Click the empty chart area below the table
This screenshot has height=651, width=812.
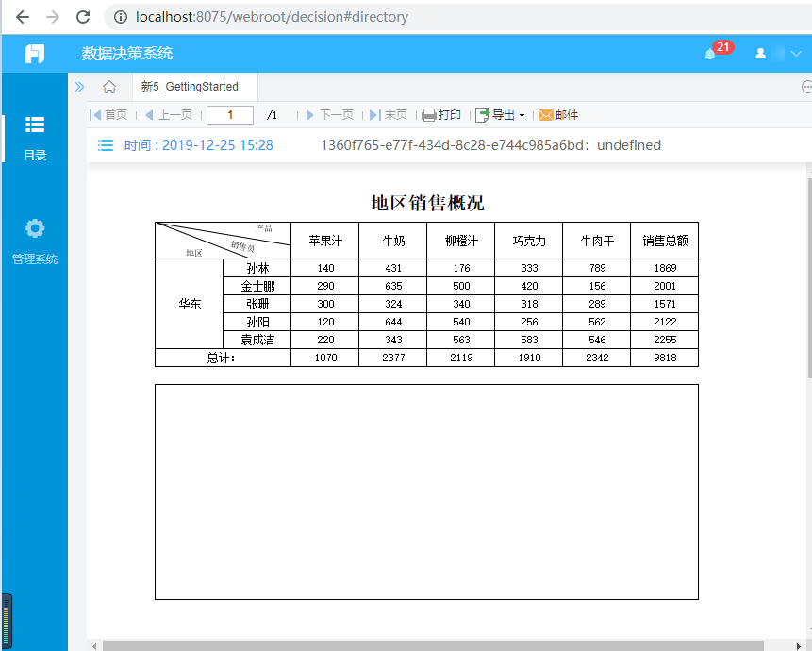pyautogui.click(x=426, y=492)
